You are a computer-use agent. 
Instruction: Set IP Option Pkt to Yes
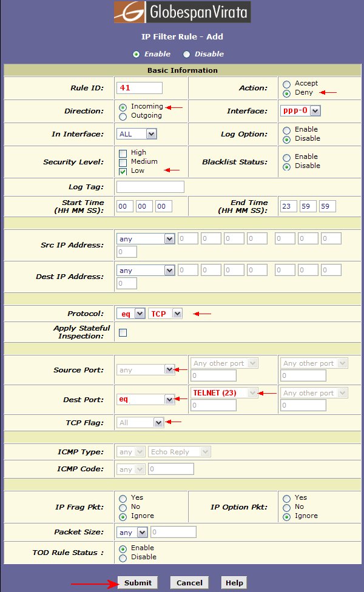[x=286, y=499]
